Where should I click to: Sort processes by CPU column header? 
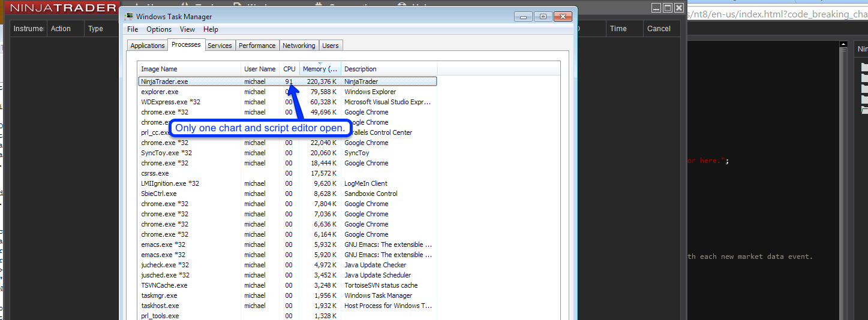[x=290, y=69]
